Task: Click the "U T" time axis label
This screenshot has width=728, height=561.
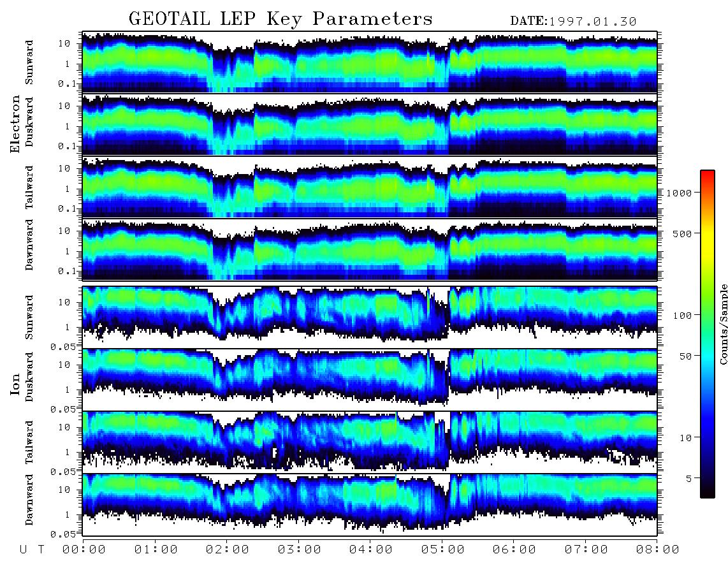Action: click(32, 550)
